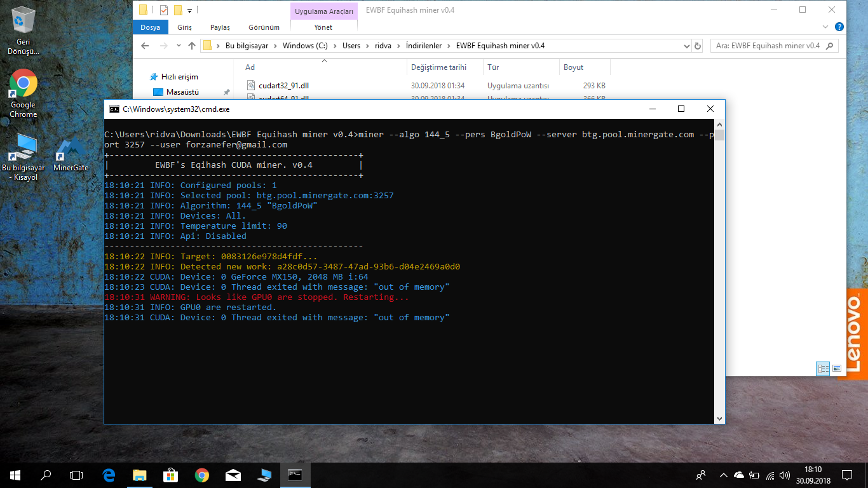Collapse the Explorer ribbon with the chevron
Image resolution: width=868 pixels, height=488 pixels.
tap(825, 27)
